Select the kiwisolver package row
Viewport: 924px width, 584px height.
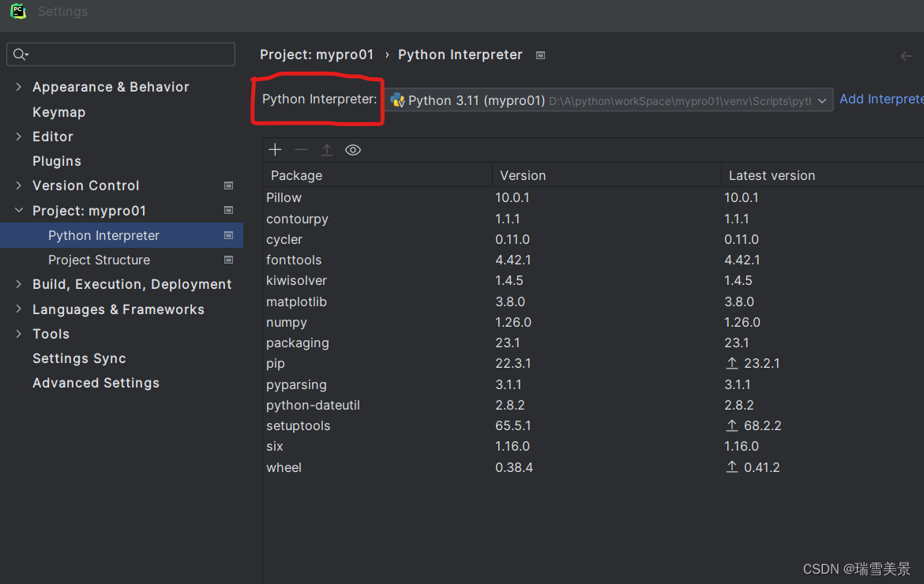point(593,280)
